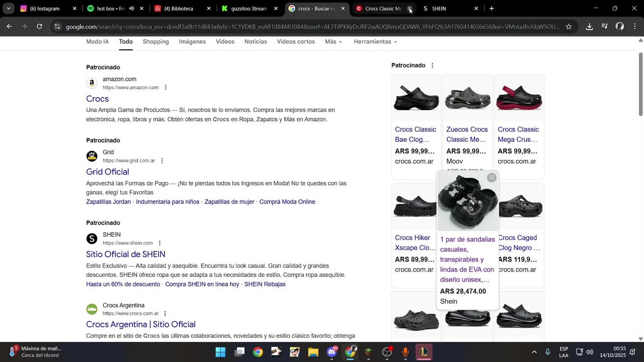Open media controls icon in toolbar
Screen dimensions: 644x362
[605, 27]
